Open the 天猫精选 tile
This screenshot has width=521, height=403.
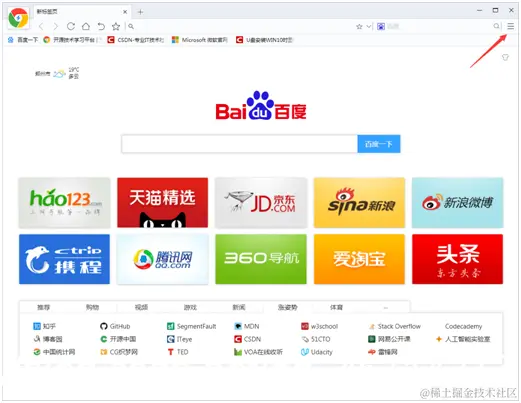tap(163, 203)
